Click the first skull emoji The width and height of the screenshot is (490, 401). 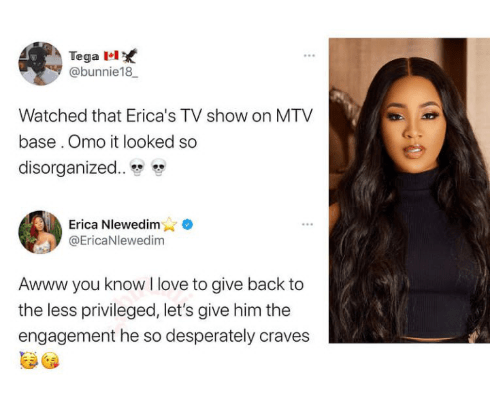tap(137, 167)
